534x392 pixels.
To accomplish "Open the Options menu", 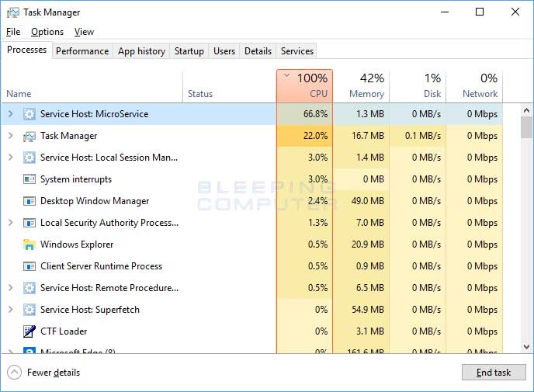I will [47, 32].
